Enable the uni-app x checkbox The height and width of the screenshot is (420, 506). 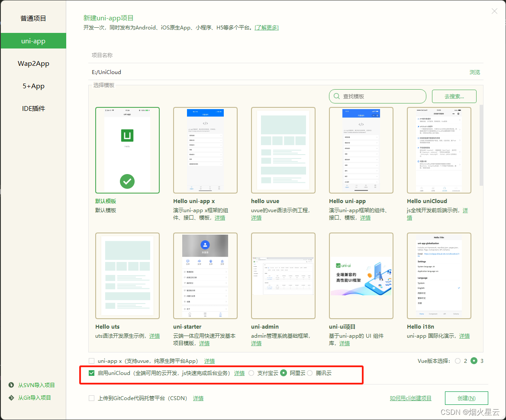coord(92,361)
